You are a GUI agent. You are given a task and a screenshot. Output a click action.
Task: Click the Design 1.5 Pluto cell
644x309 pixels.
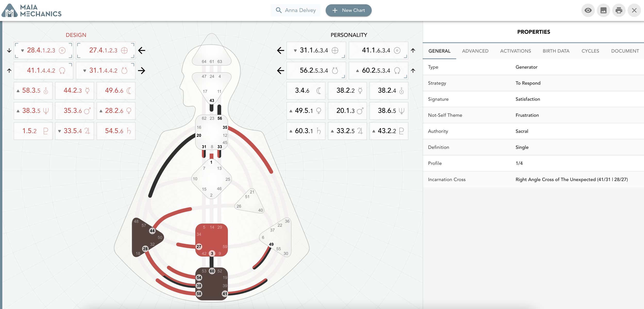tap(33, 131)
